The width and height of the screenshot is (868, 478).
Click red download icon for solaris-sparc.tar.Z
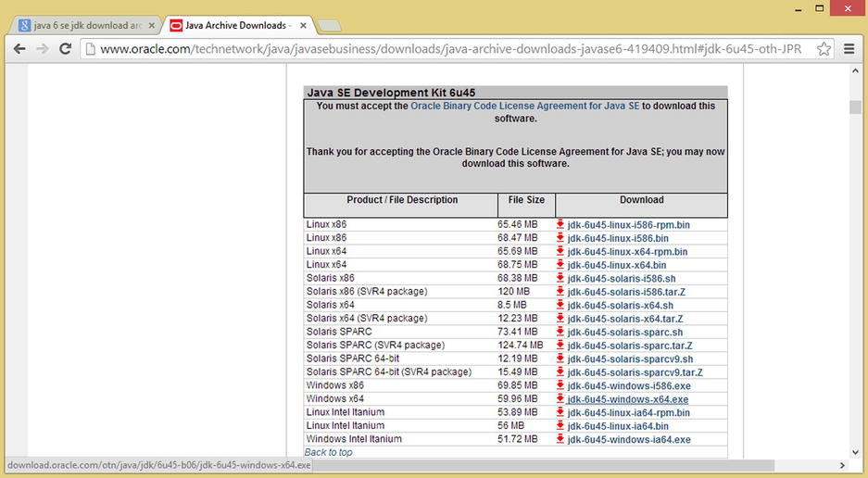560,345
